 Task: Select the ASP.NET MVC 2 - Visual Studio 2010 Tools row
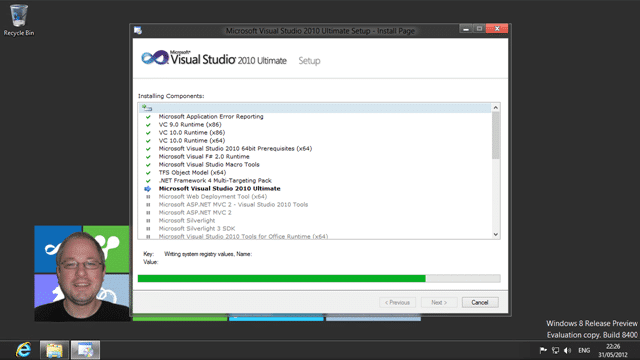(x=233, y=204)
